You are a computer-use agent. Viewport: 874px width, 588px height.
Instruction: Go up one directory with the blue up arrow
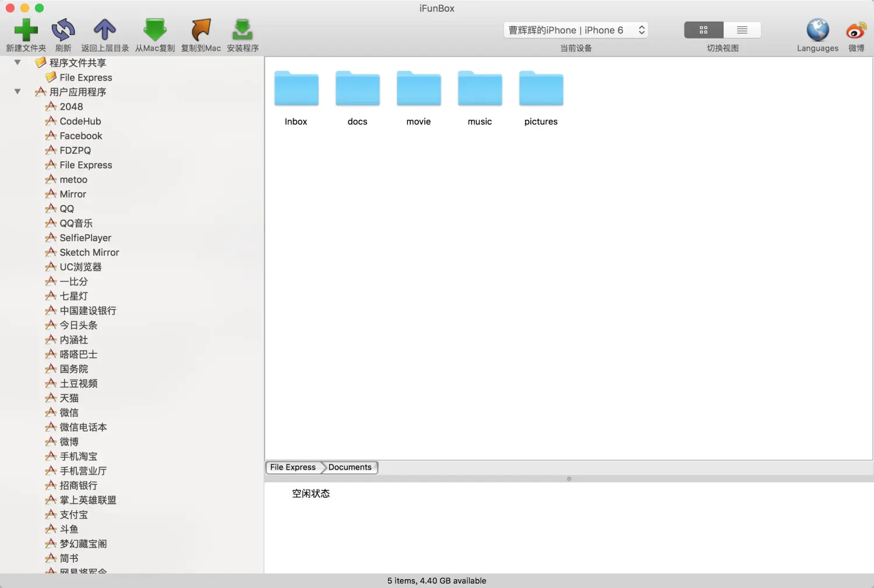(x=105, y=30)
